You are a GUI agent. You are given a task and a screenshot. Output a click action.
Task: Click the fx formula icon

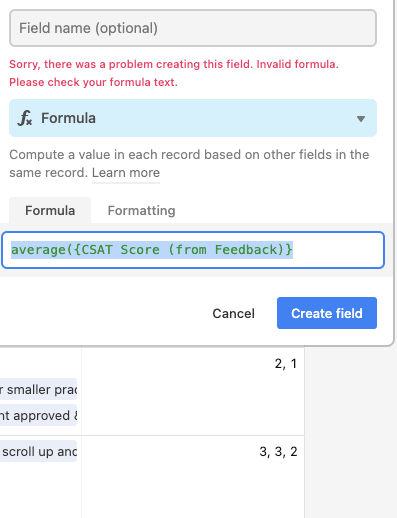click(25, 118)
